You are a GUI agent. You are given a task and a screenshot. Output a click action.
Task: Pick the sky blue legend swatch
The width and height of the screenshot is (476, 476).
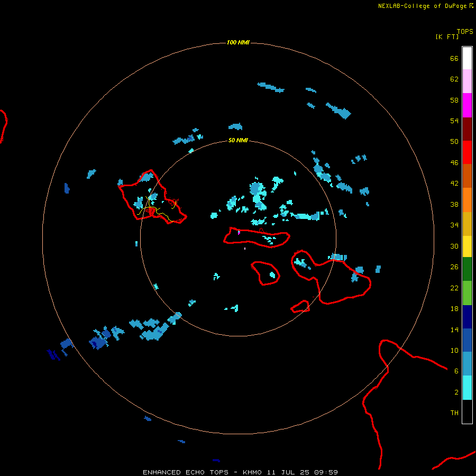pos(467,364)
